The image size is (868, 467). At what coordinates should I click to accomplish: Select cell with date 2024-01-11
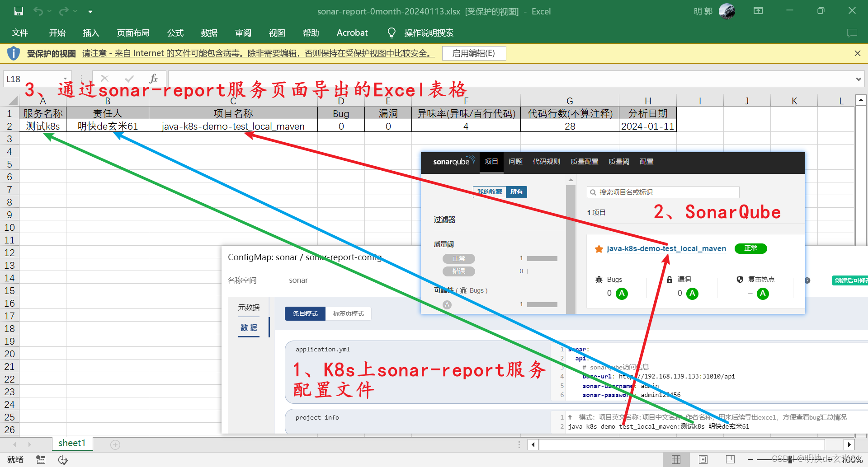click(x=647, y=126)
